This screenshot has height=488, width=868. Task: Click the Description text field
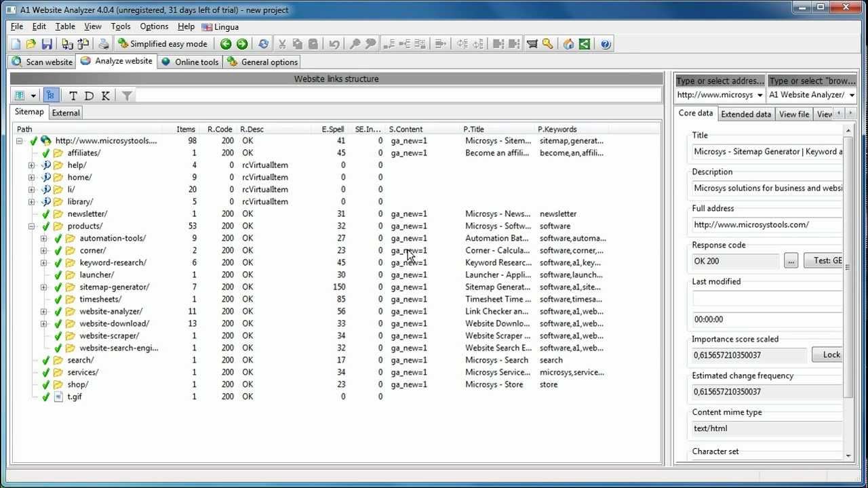click(x=767, y=188)
